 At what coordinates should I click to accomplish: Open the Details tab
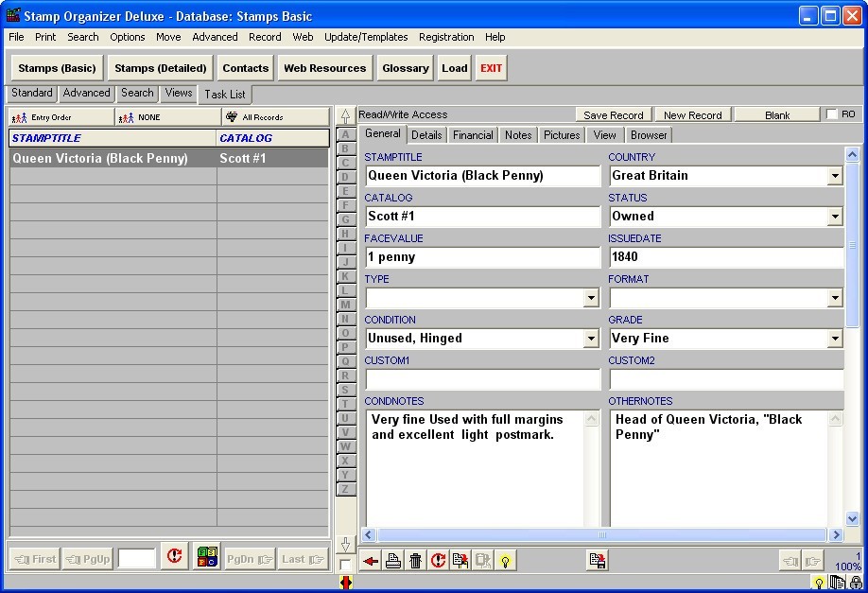point(426,135)
